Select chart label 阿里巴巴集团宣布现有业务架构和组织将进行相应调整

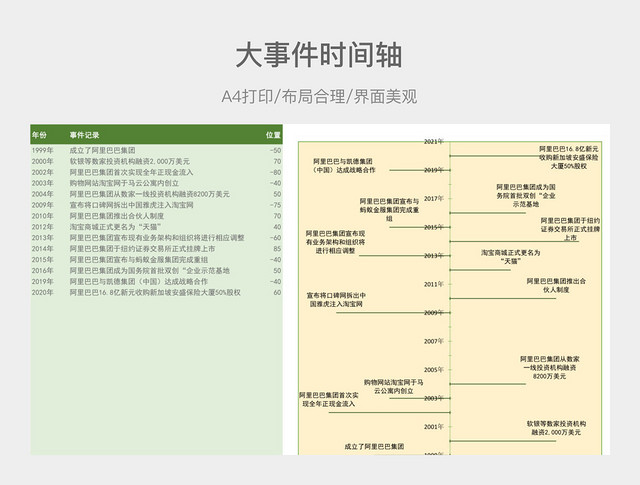coord(336,242)
